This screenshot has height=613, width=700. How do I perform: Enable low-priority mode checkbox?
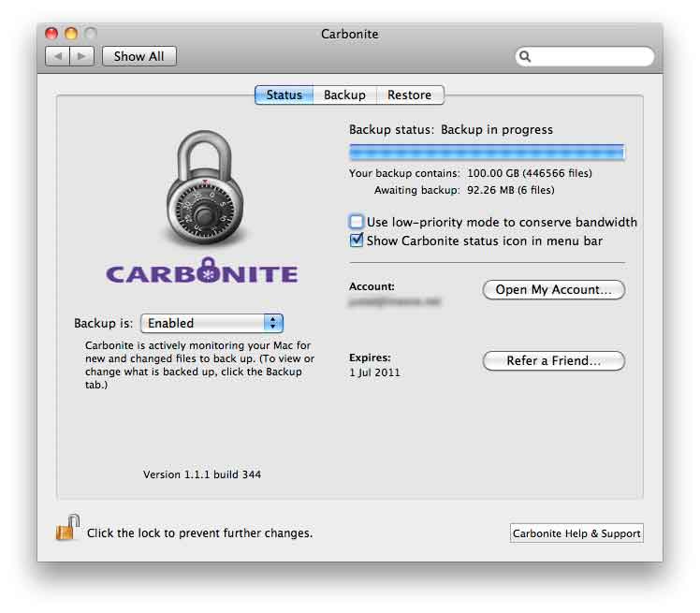(x=357, y=222)
